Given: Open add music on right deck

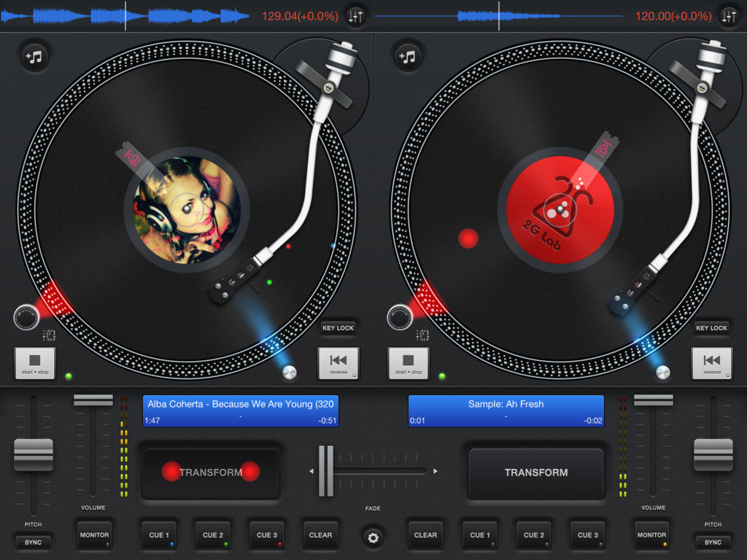Looking at the screenshot, I should 408,56.
